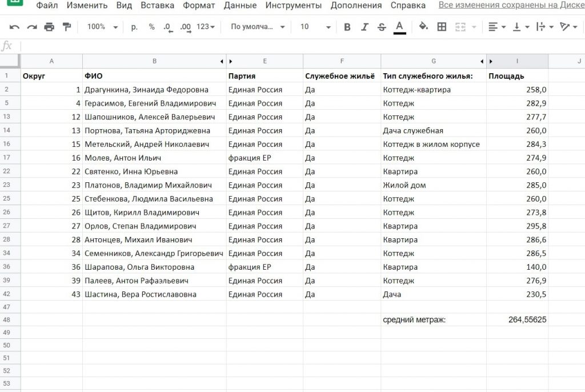
Task: Select the 'Площадь' header cell
Action: [517, 76]
